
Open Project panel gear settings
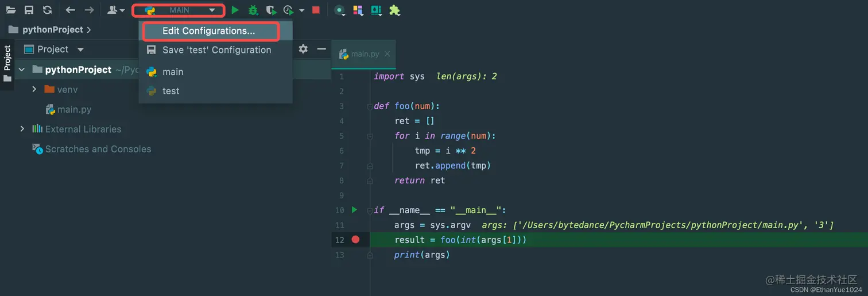click(303, 49)
